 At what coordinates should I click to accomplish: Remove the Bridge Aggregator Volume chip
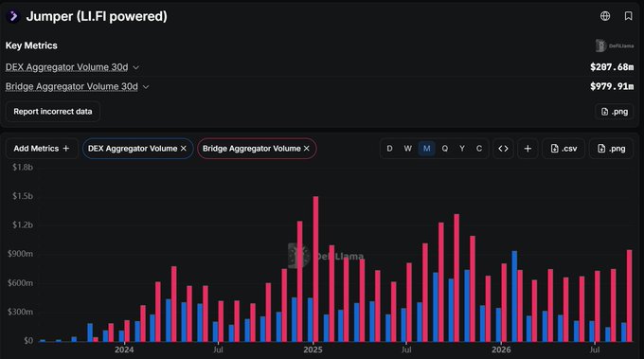pos(307,149)
